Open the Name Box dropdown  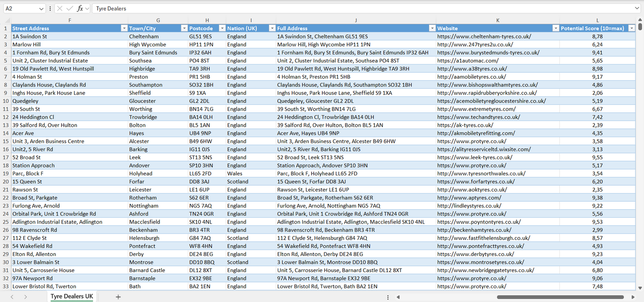41,8
